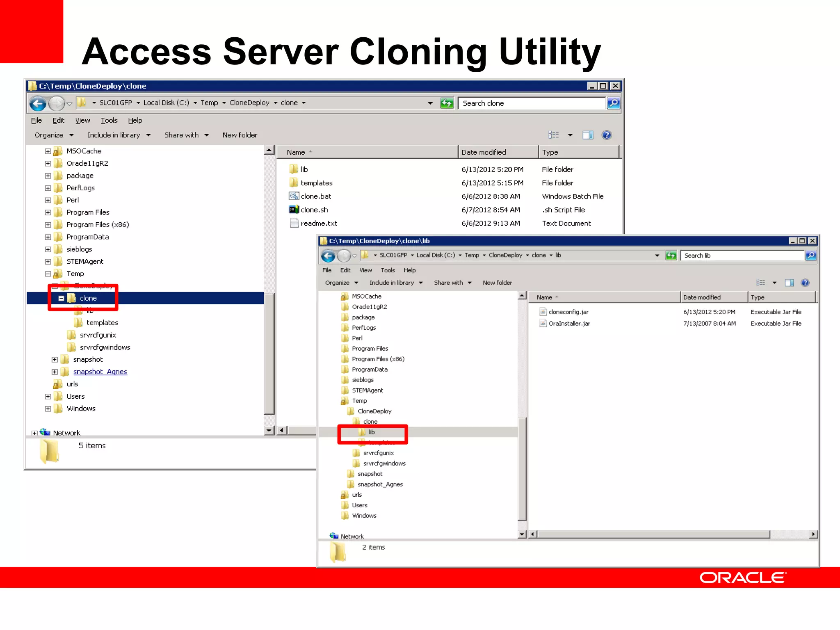Expand the Oracle11gR2 folder in the clone window tree

tap(48, 164)
